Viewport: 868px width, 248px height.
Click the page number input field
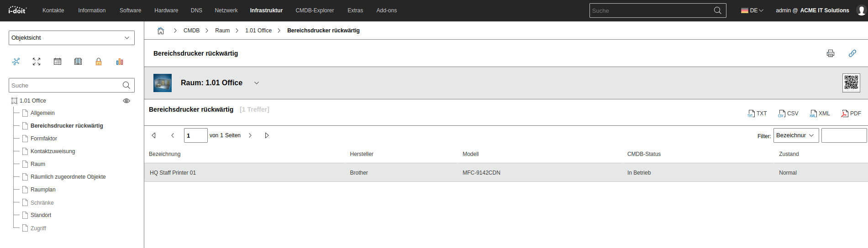195,135
